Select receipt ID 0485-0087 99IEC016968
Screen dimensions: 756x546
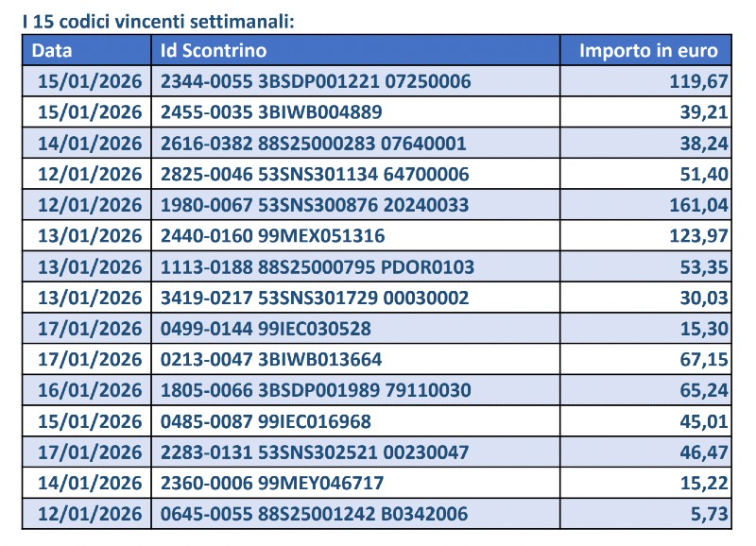[x=266, y=421]
